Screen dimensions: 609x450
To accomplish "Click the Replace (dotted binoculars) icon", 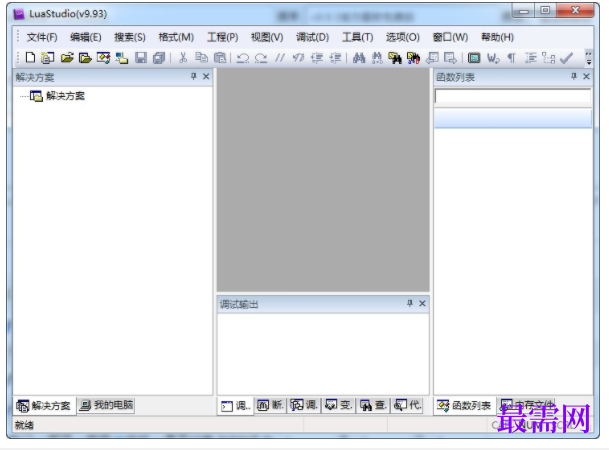I will 377,58.
